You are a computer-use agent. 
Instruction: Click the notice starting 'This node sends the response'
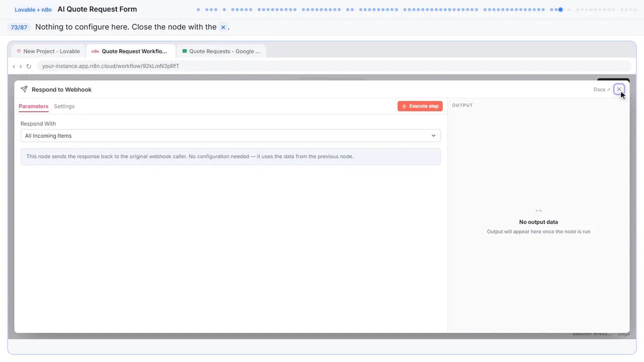coord(230,156)
